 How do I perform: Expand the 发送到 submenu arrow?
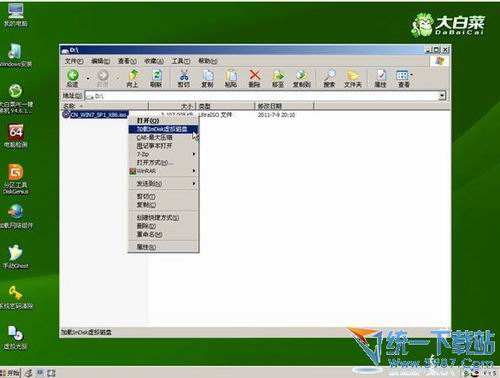pyautogui.click(x=194, y=183)
